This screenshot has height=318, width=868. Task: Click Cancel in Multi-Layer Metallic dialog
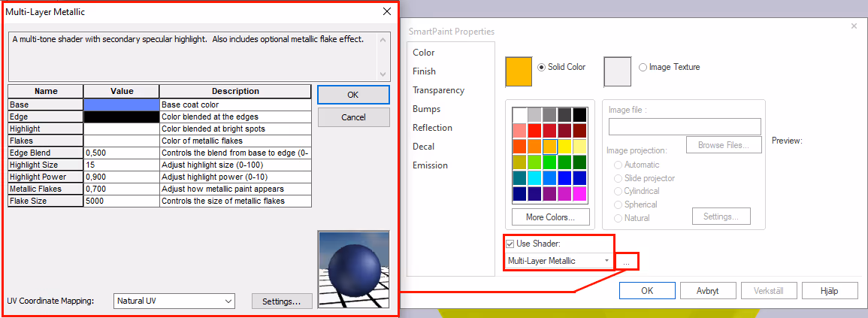point(353,117)
